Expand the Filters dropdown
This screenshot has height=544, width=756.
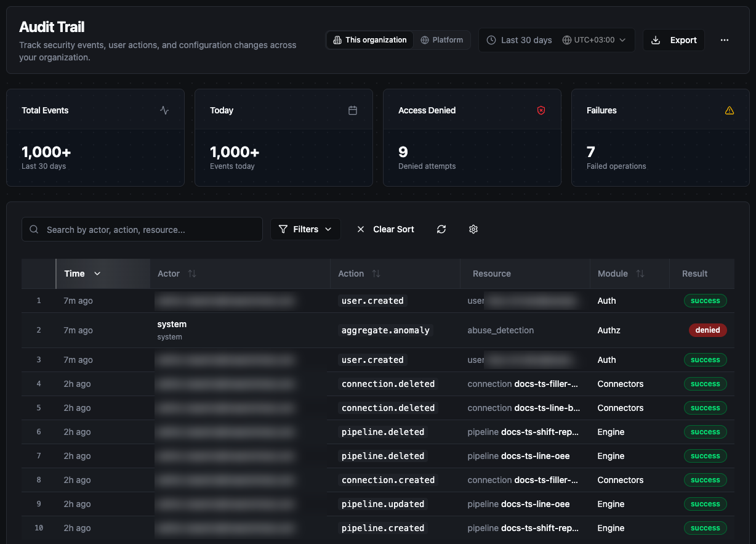click(x=305, y=229)
